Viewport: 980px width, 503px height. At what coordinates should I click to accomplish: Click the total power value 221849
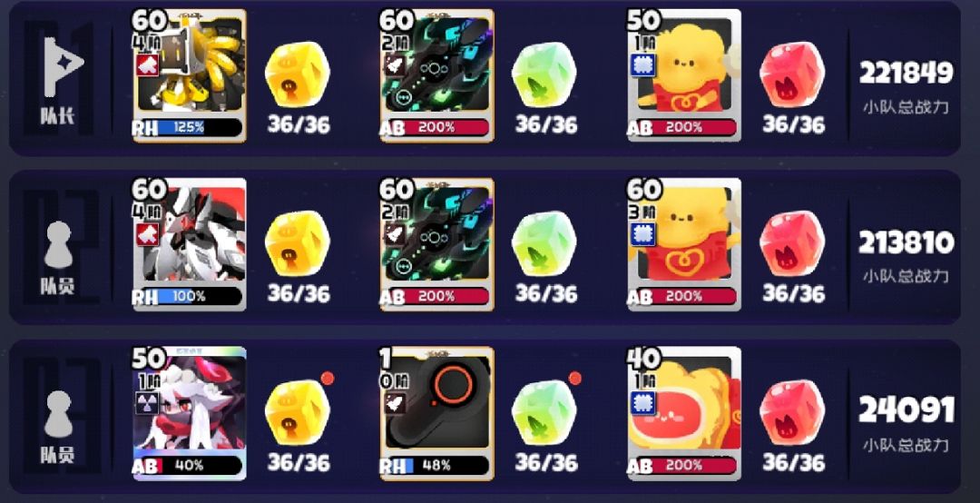click(x=906, y=74)
